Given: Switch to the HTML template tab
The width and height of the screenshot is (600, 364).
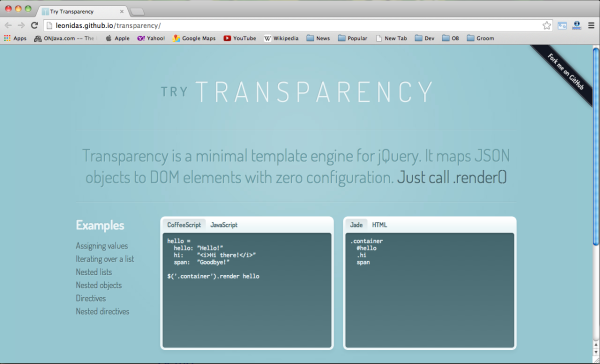Looking at the screenshot, I should coord(379,225).
